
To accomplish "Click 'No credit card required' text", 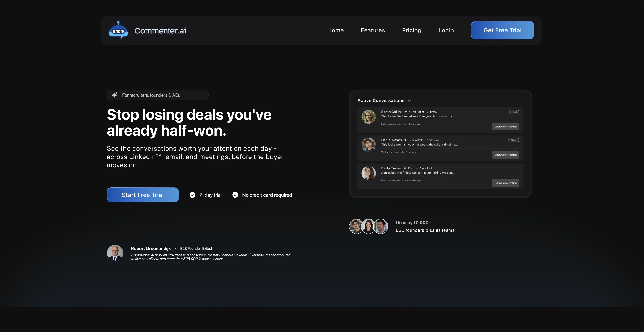I will [267, 195].
